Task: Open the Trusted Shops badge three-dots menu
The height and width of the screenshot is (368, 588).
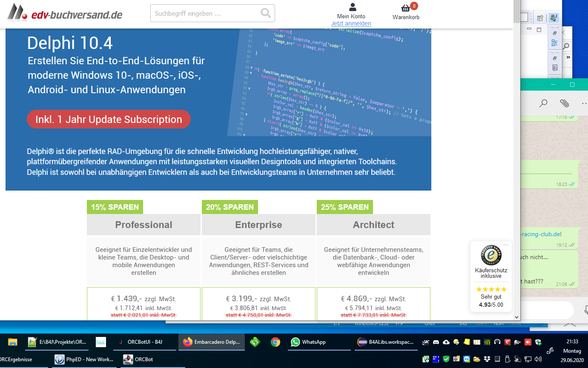Action: pos(505,245)
